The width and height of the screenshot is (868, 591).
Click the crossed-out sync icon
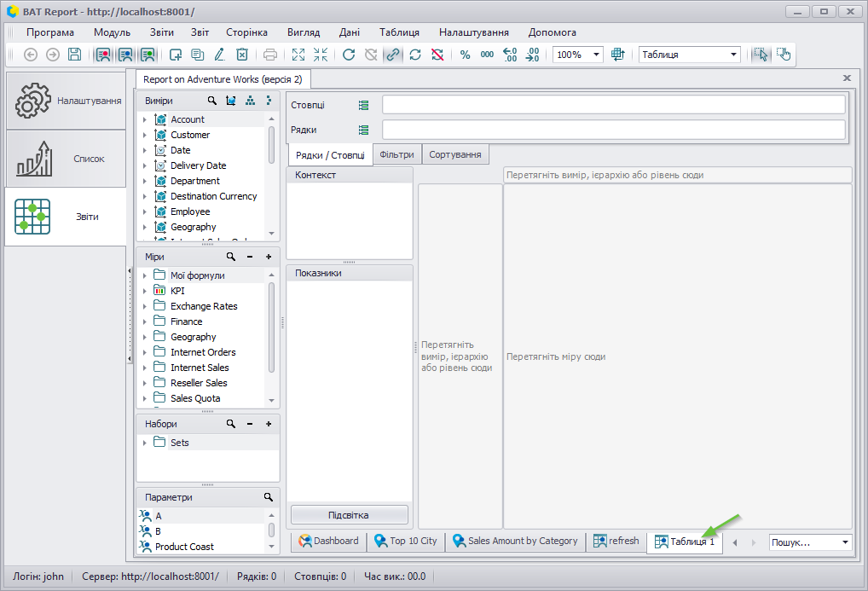coord(437,55)
